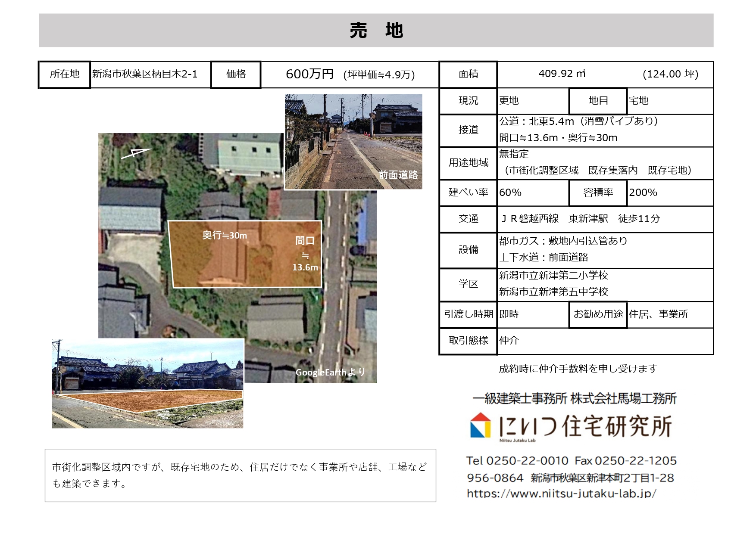Click the 奥行≒30m label on the lot

[225, 236]
